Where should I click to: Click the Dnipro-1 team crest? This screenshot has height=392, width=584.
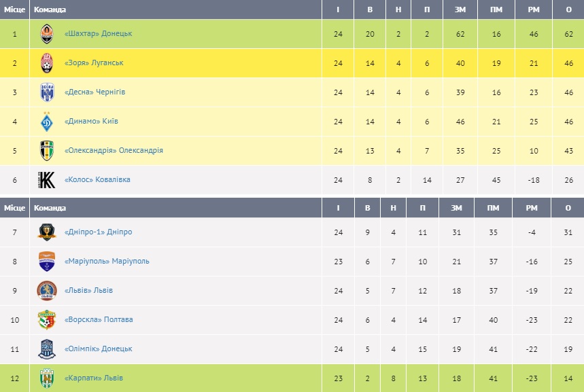tap(46, 232)
